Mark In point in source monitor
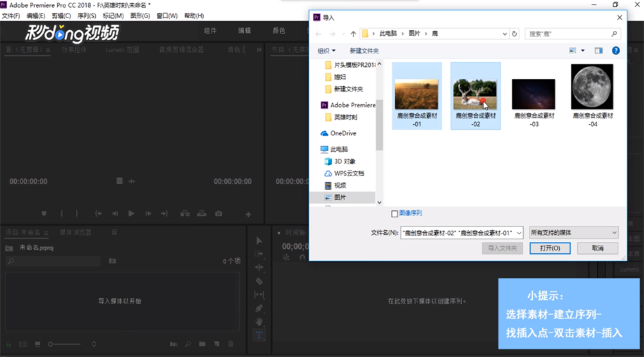 tap(62, 214)
